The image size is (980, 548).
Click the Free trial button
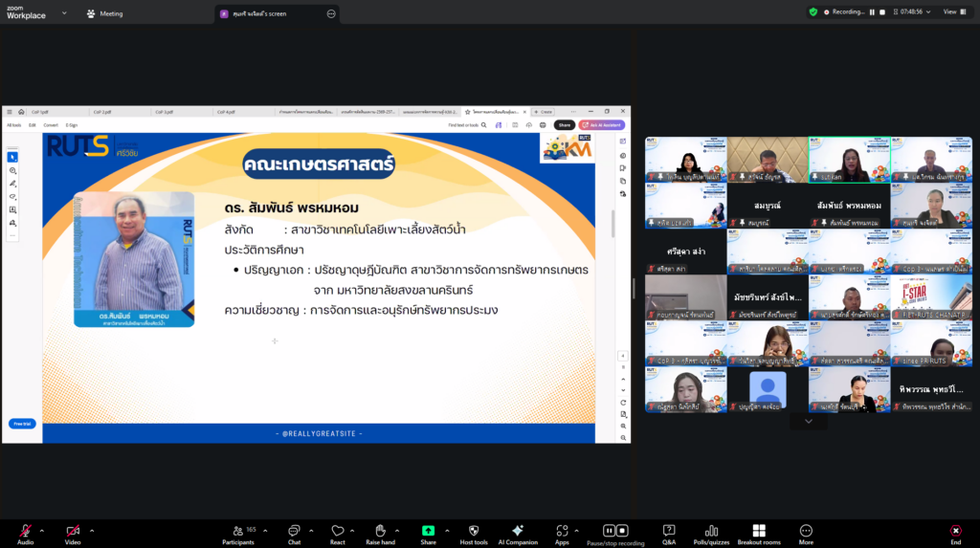[22, 424]
